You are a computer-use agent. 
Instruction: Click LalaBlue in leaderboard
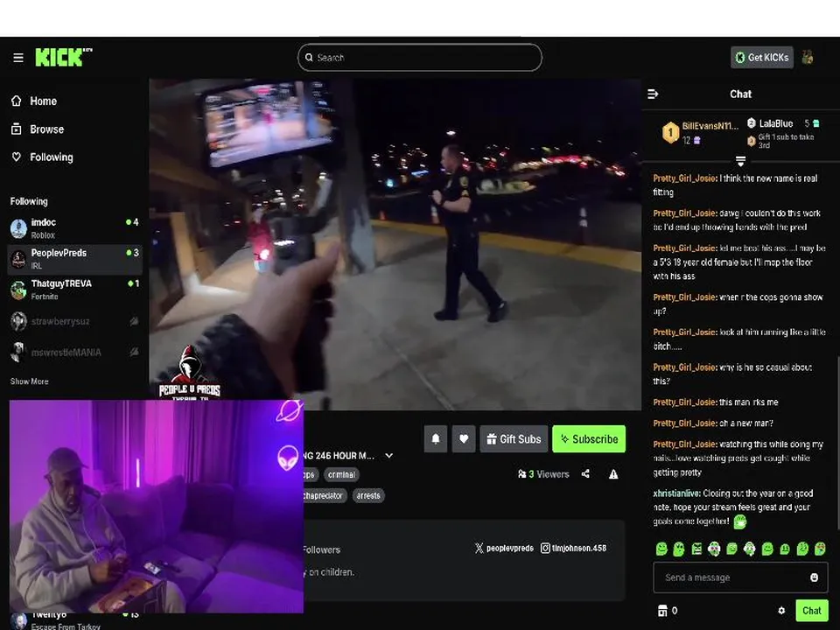pos(776,123)
